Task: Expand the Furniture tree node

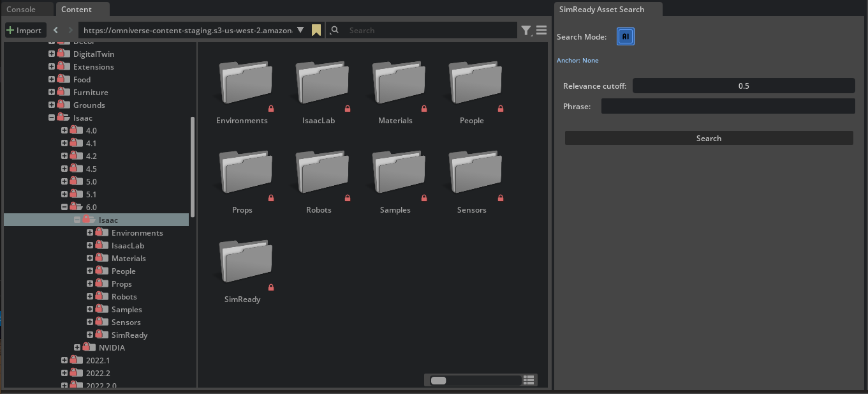Action: pyautogui.click(x=52, y=92)
